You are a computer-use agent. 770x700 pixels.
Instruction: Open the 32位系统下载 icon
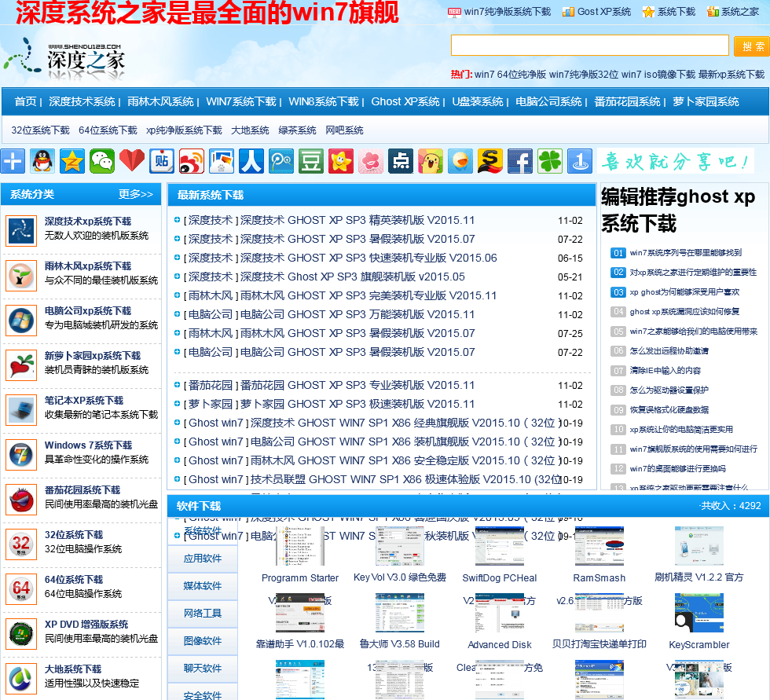click(21, 544)
